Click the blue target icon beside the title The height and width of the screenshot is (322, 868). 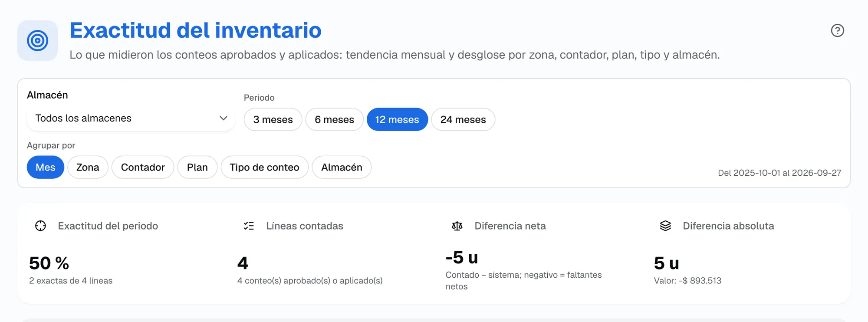(38, 40)
